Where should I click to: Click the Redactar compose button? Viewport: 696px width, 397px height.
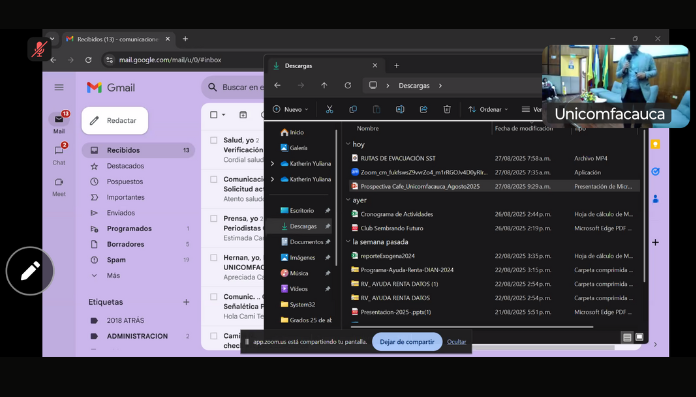tap(115, 120)
